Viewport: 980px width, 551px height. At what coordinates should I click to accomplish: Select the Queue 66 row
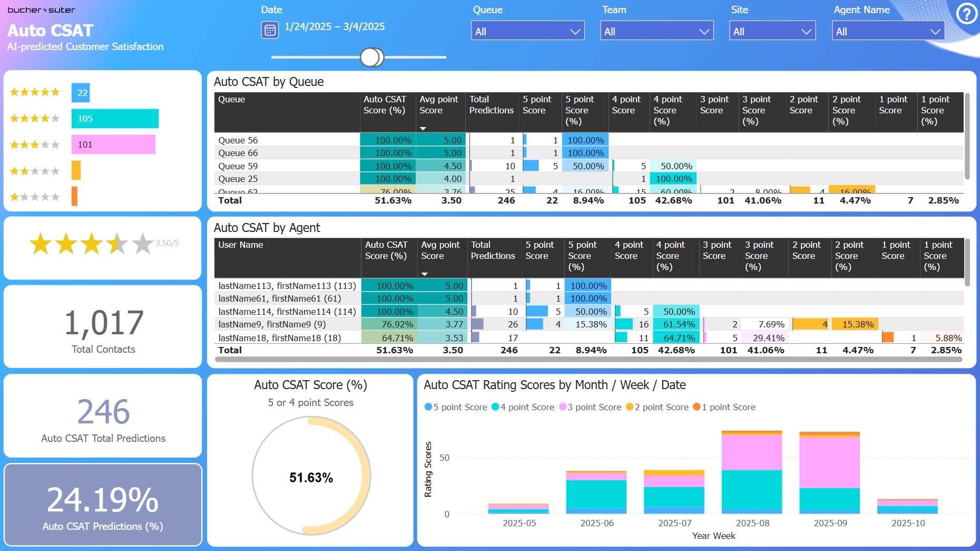point(589,153)
